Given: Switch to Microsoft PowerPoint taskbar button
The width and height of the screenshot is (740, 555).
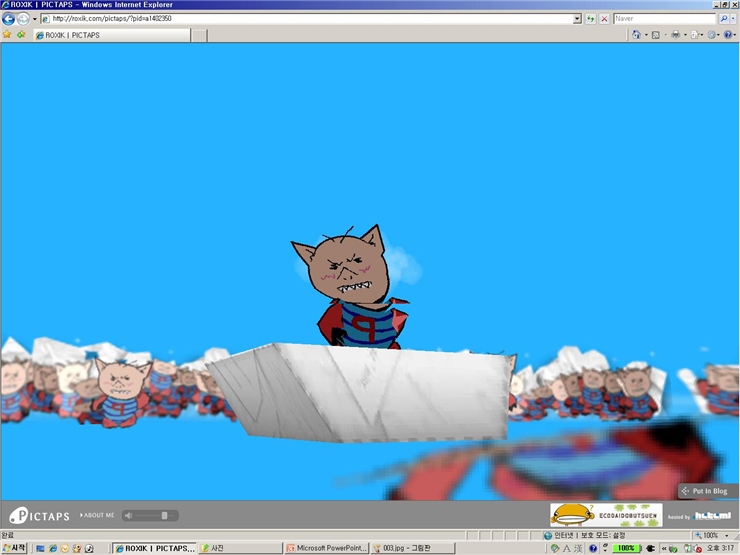Looking at the screenshot, I should 326,548.
